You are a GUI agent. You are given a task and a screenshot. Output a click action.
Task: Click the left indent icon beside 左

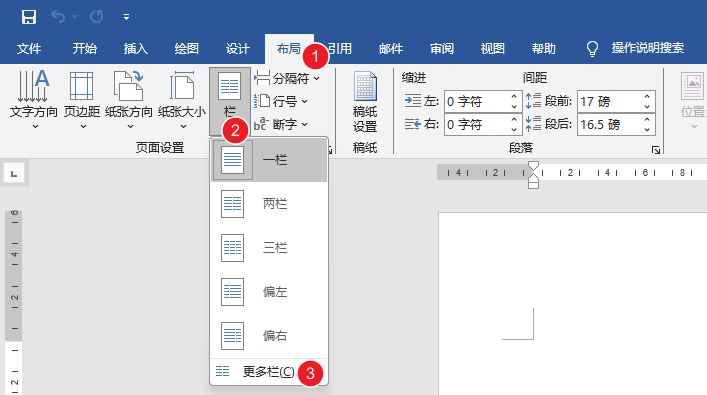coord(413,101)
